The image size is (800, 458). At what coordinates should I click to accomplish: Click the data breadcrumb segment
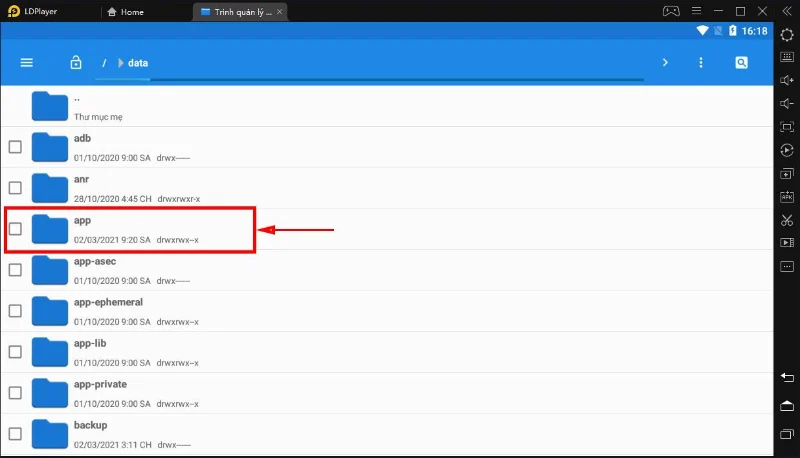138,63
